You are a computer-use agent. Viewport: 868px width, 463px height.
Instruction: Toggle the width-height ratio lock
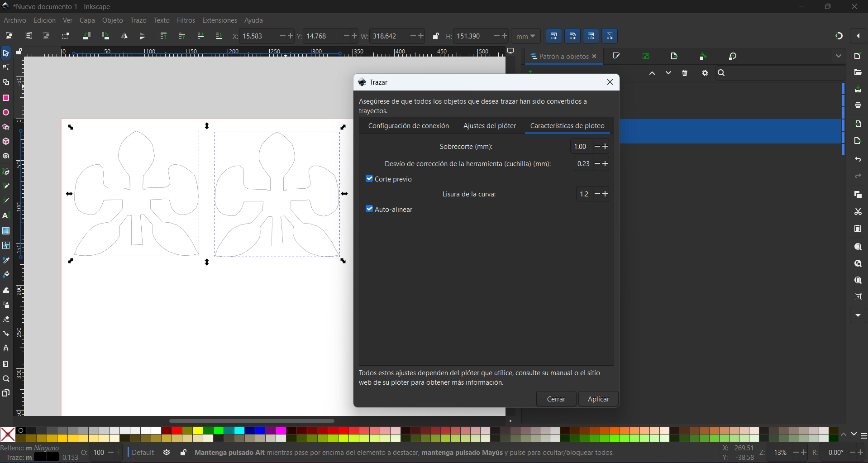click(x=435, y=36)
